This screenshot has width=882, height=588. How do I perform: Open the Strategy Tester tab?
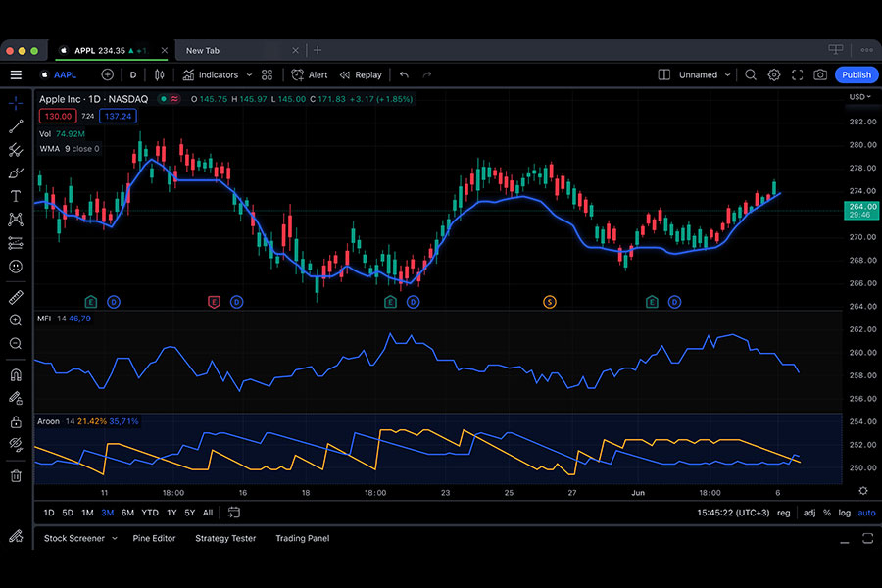pos(225,538)
